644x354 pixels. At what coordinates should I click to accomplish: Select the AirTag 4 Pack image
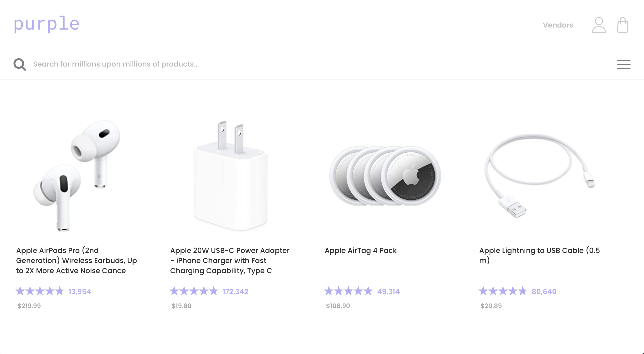click(385, 176)
